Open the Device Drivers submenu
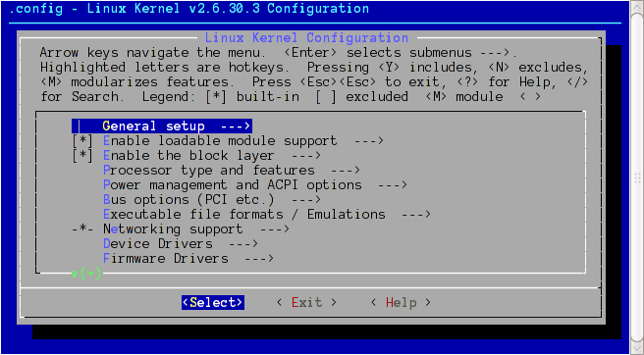The height and width of the screenshot is (355, 644). (x=181, y=244)
